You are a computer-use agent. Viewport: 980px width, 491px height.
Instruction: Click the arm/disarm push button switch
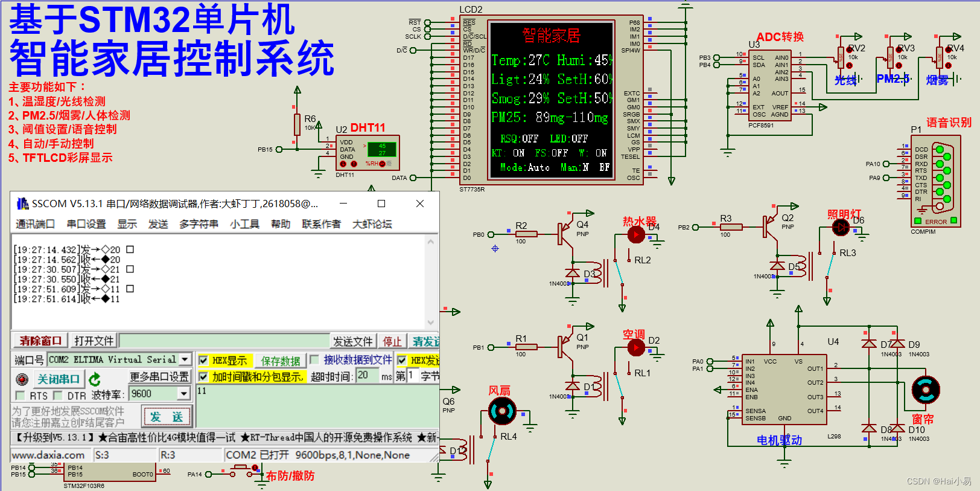click(x=242, y=471)
